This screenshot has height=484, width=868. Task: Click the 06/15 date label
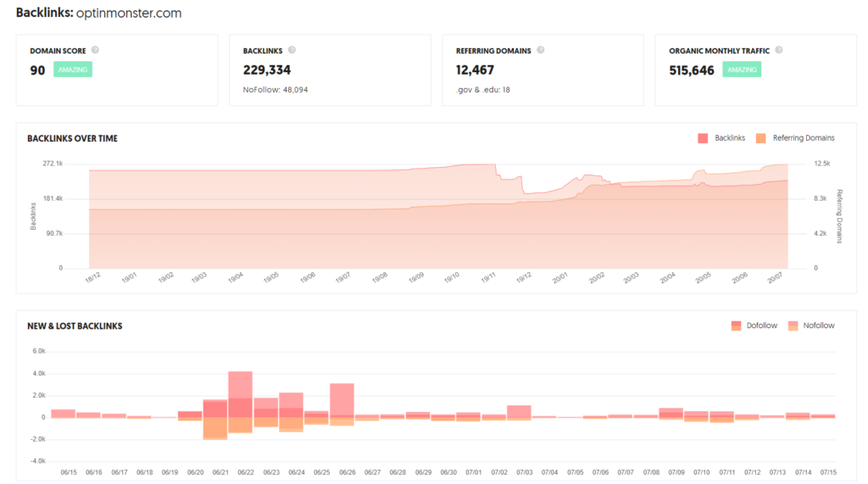click(x=69, y=472)
